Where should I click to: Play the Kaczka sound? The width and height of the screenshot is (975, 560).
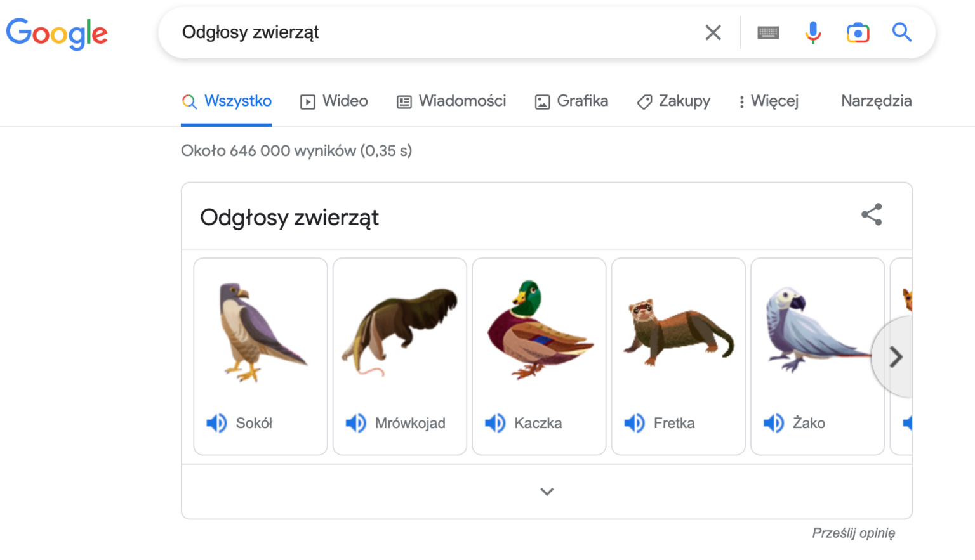click(495, 423)
